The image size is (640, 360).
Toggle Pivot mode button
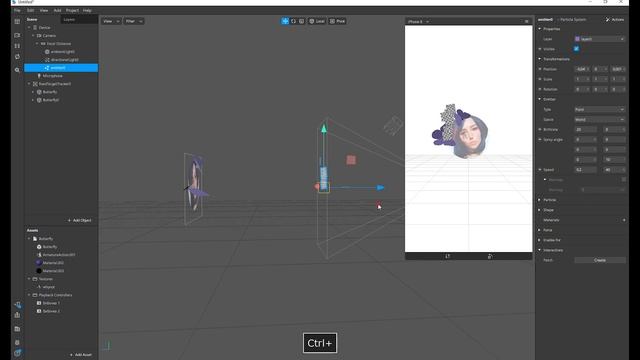338,21
